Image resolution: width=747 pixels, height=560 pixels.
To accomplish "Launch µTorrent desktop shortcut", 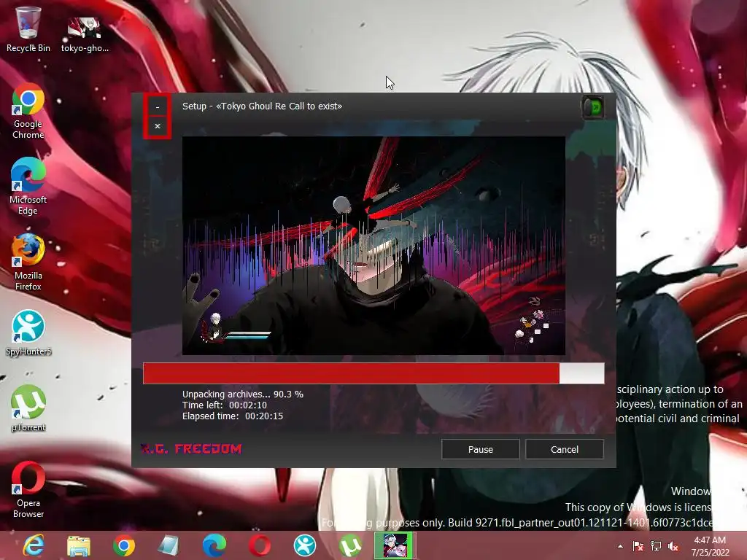I will coord(28,408).
